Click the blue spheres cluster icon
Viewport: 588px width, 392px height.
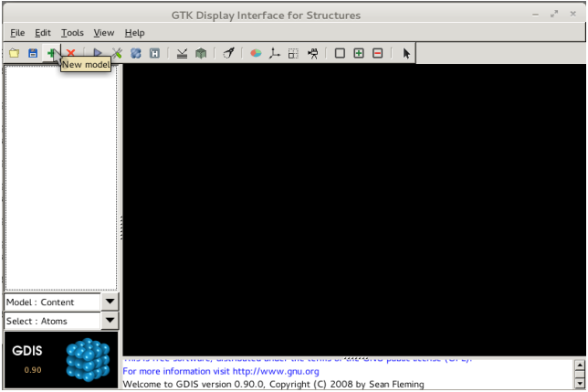[136, 53]
